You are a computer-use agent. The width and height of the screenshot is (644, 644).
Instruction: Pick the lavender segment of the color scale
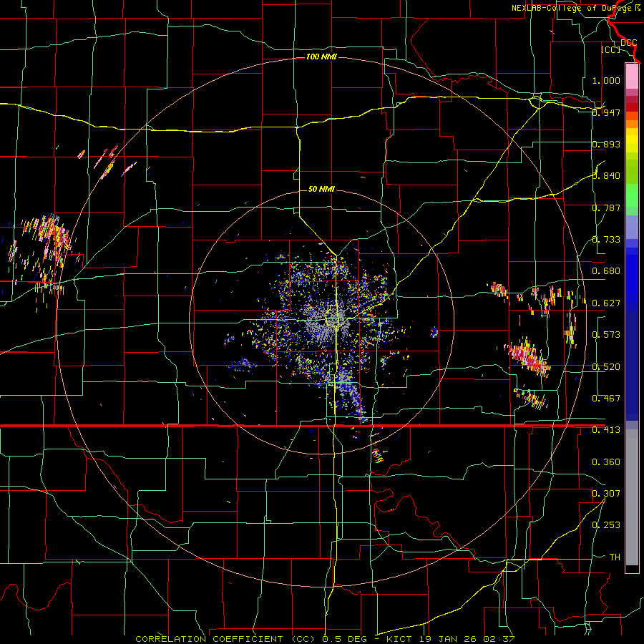pyautogui.click(x=632, y=227)
